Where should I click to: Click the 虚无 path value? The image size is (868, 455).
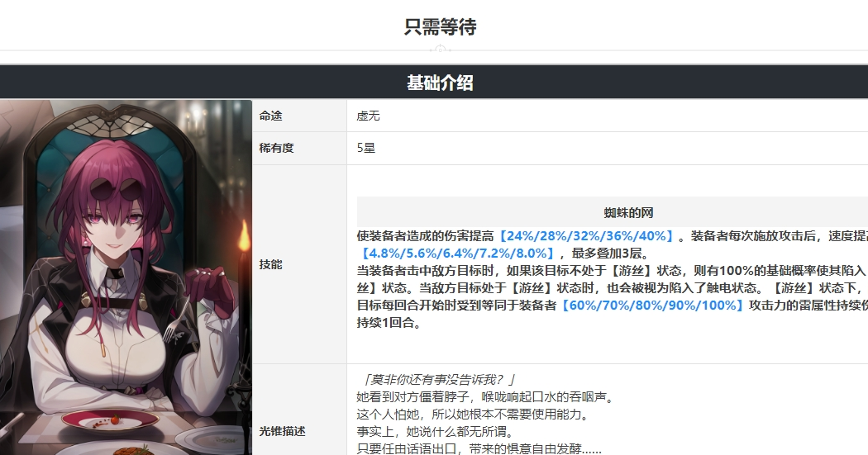[x=368, y=116]
